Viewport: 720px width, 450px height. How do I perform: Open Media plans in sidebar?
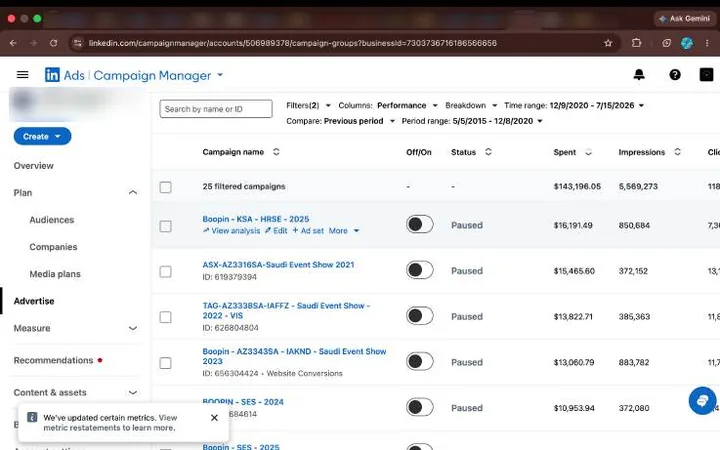[x=55, y=274]
